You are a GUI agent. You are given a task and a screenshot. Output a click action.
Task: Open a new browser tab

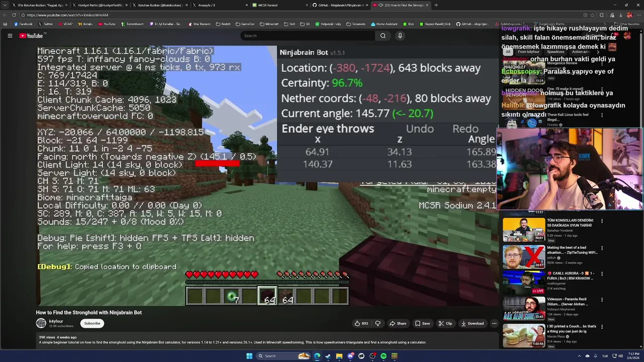point(436,5)
